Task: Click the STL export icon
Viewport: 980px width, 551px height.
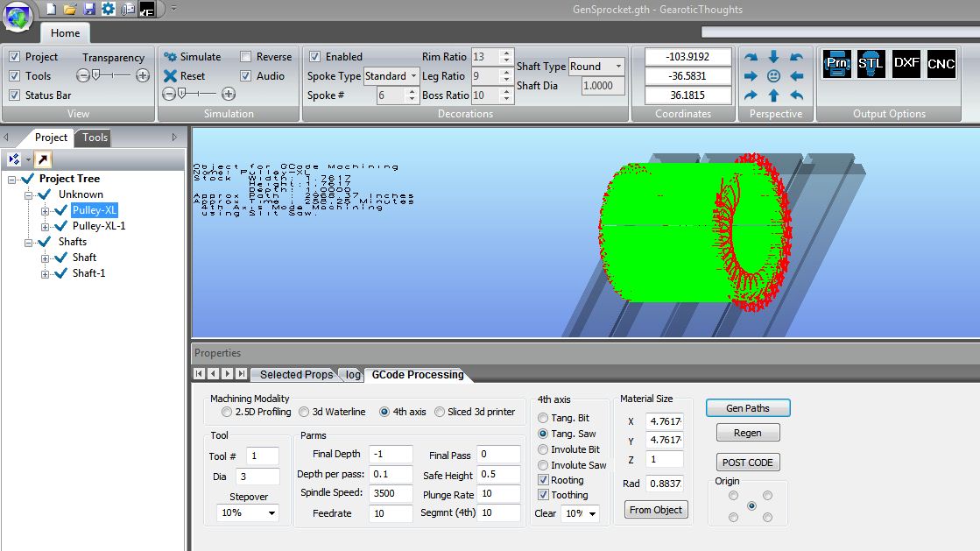Action: (x=871, y=64)
